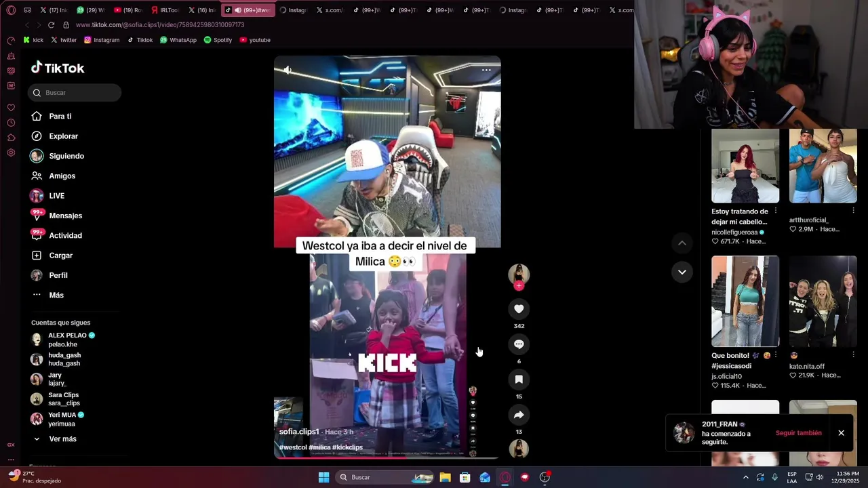Open sofia.clips1 username on the video
This screenshot has width=868, height=488.
(299, 432)
